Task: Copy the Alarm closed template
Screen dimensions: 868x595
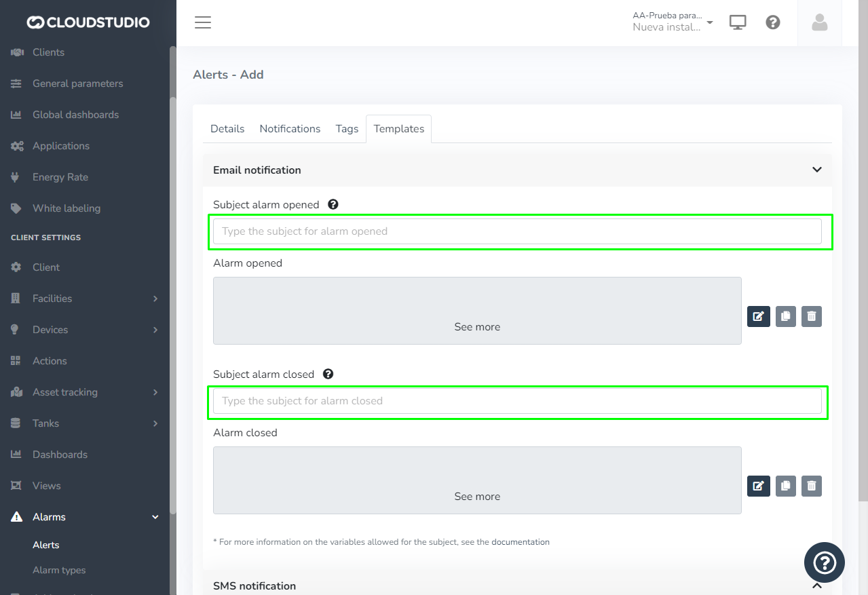Action: [785, 486]
